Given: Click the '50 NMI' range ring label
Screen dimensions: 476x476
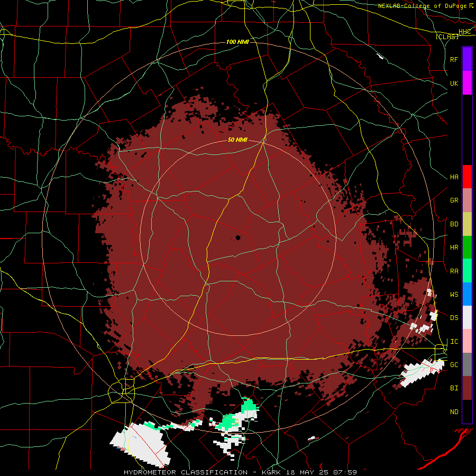Looking at the screenshot, I should [x=237, y=140].
